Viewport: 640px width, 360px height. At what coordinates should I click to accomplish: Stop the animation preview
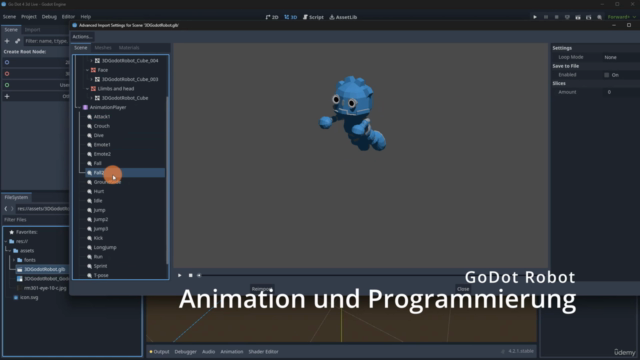190,276
